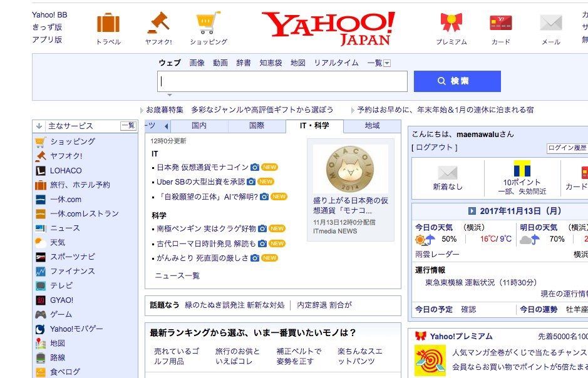Viewport: 588px width, 378px height.
Task: Click the Monacoin coin thumbnail image
Action: [x=351, y=170]
